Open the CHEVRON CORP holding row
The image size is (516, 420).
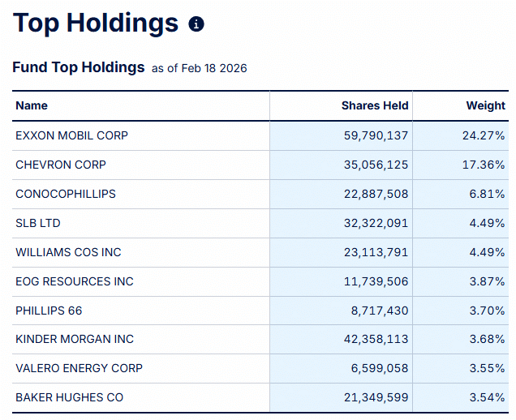(61, 165)
